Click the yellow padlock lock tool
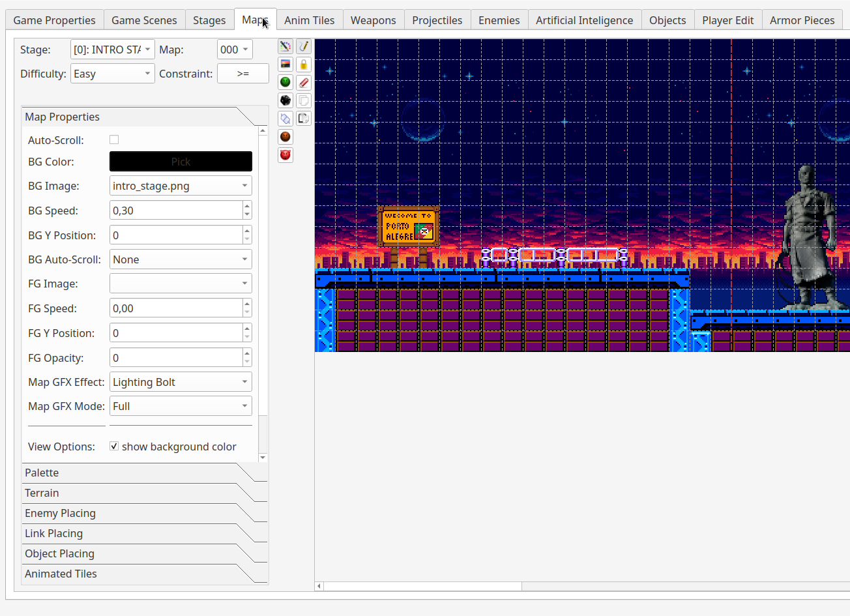This screenshot has height=616, width=850. 304,65
